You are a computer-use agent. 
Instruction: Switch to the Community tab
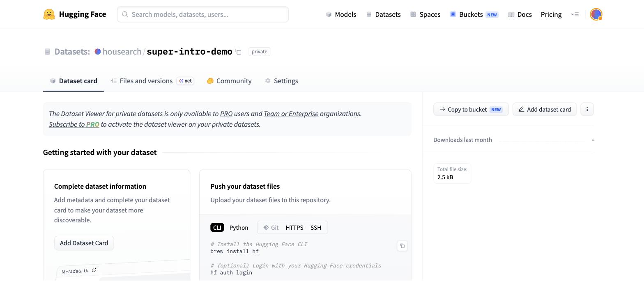[x=229, y=81]
